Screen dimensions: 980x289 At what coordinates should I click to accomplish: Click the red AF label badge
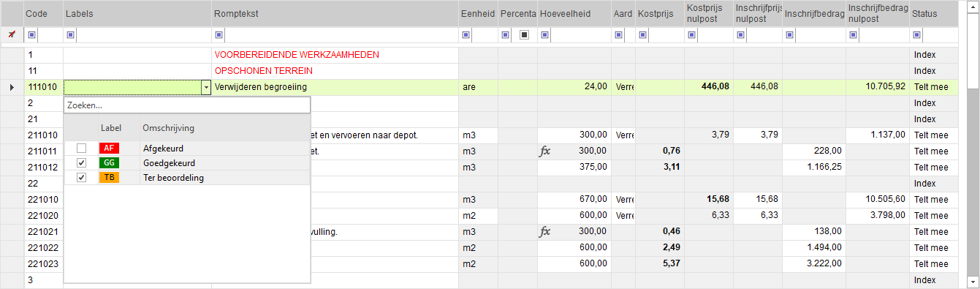point(109,149)
